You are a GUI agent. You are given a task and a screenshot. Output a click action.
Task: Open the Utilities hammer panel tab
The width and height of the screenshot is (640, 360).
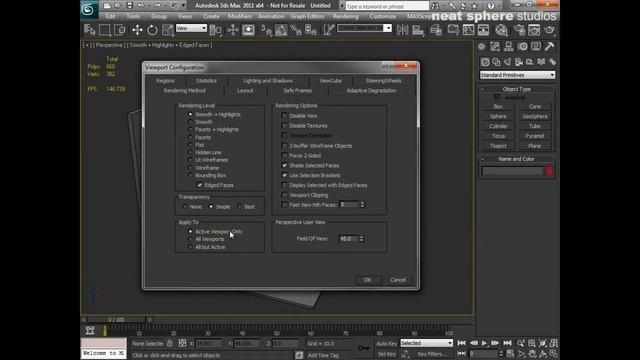click(x=549, y=47)
